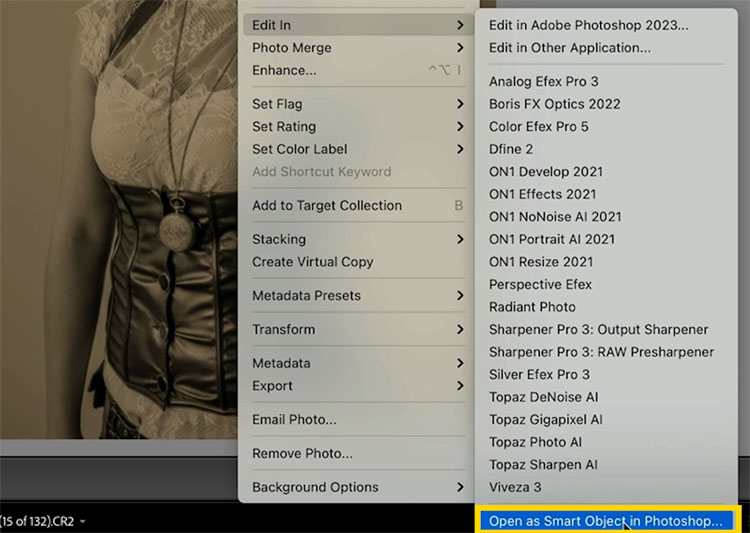
Task: Choose ON1 Portrait AI 2021
Action: [x=606, y=239]
